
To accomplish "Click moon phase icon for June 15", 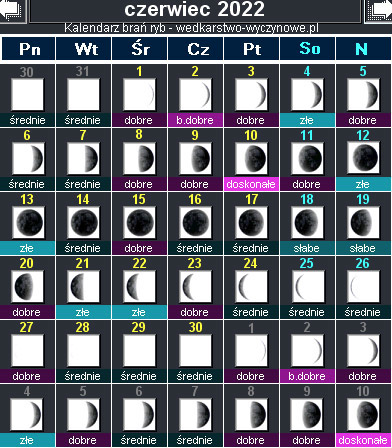I will click(139, 223).
